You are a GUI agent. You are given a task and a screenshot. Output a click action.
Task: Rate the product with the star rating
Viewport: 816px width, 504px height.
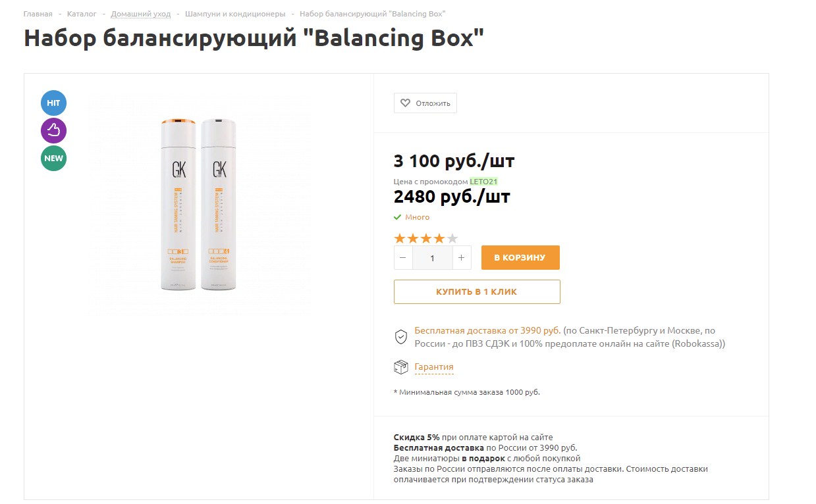click(x=425, y=238)
